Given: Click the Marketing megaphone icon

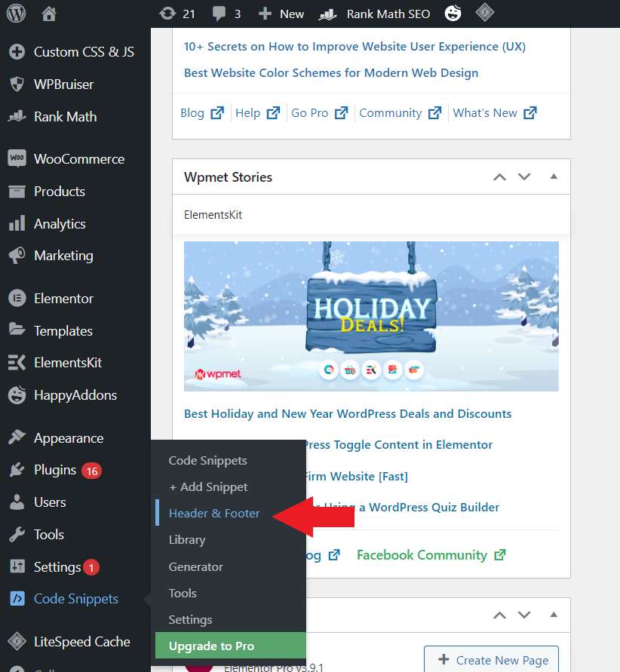Looking at the screenshot, I should pos(17,256).
